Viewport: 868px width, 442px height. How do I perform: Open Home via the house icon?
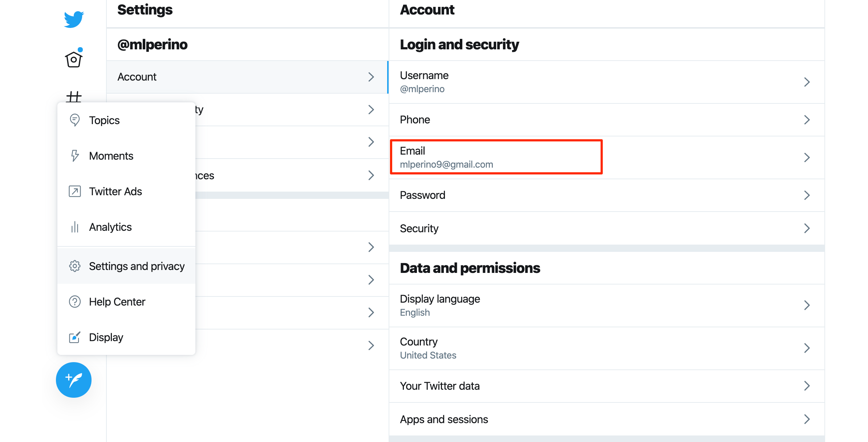tap(74, 59)
